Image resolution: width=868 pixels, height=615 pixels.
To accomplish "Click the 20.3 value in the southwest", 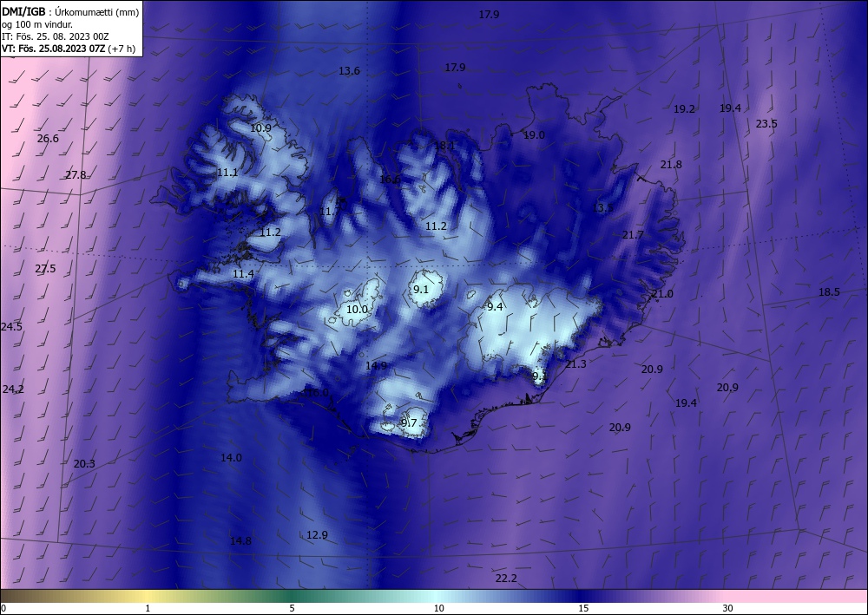I will point(84,464).
